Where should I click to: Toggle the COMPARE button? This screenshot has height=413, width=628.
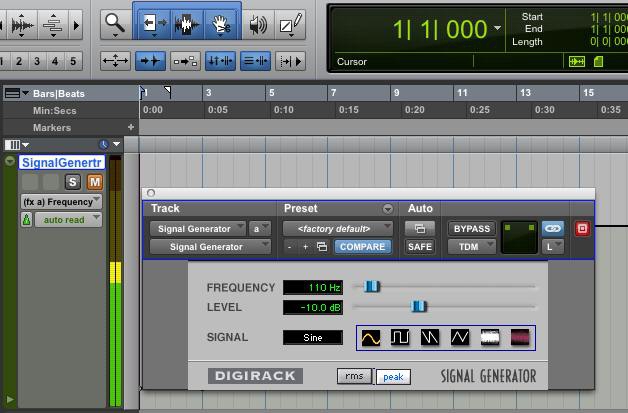(x=362, y=247)
